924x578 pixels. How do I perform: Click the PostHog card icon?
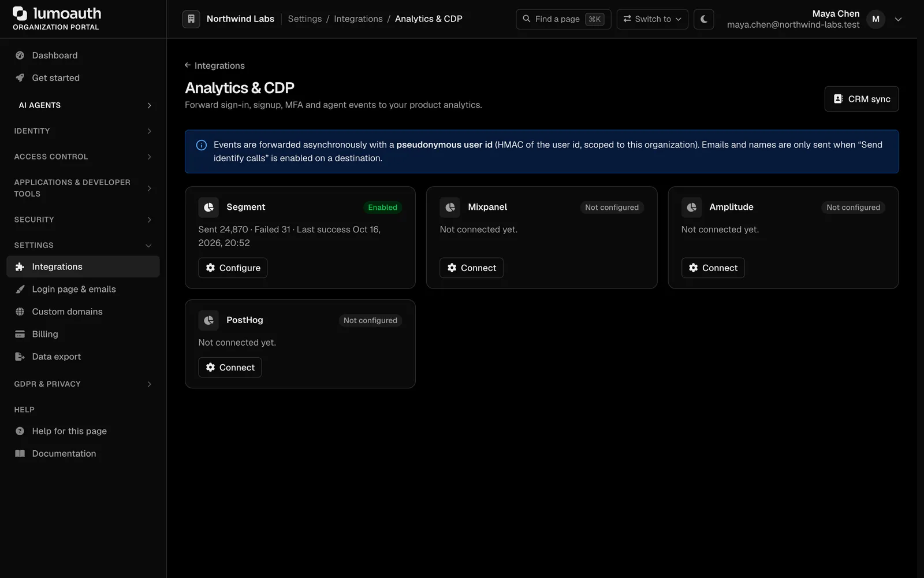(208, 320)
